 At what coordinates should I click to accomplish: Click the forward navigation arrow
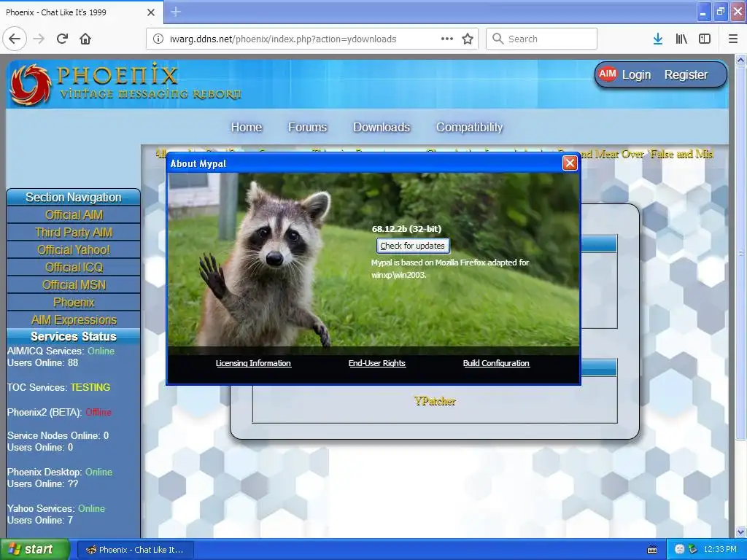(39, 39)
